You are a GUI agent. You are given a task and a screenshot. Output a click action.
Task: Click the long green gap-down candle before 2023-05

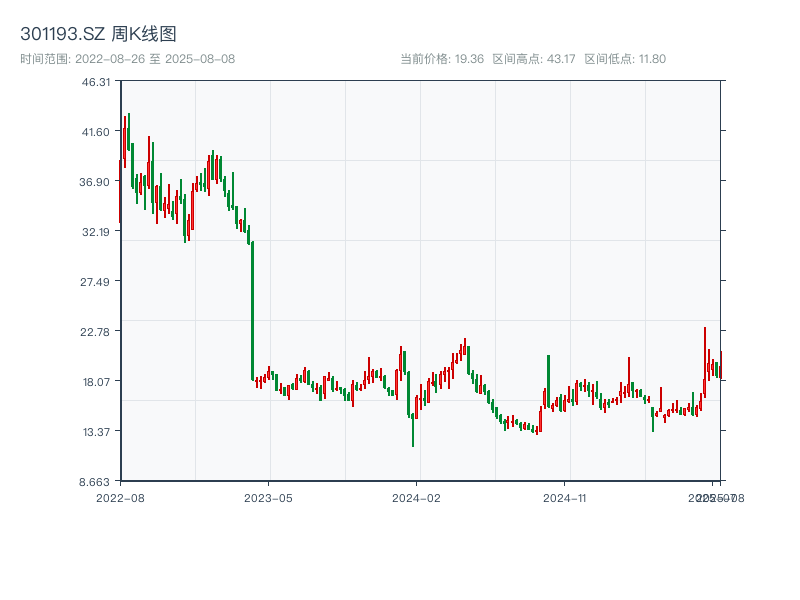(x=252, y=310)
